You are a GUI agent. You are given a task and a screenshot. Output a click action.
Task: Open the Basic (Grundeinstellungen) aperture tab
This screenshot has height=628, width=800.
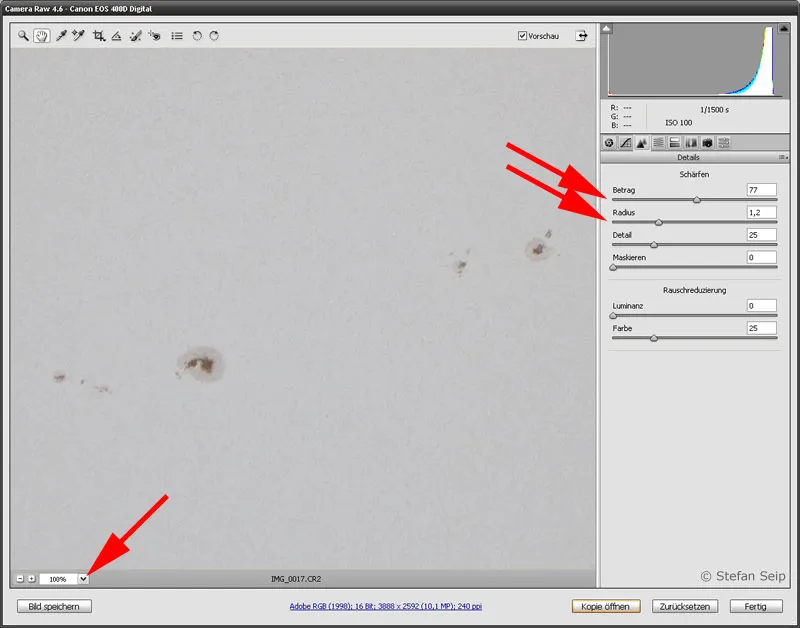point(609,143)
